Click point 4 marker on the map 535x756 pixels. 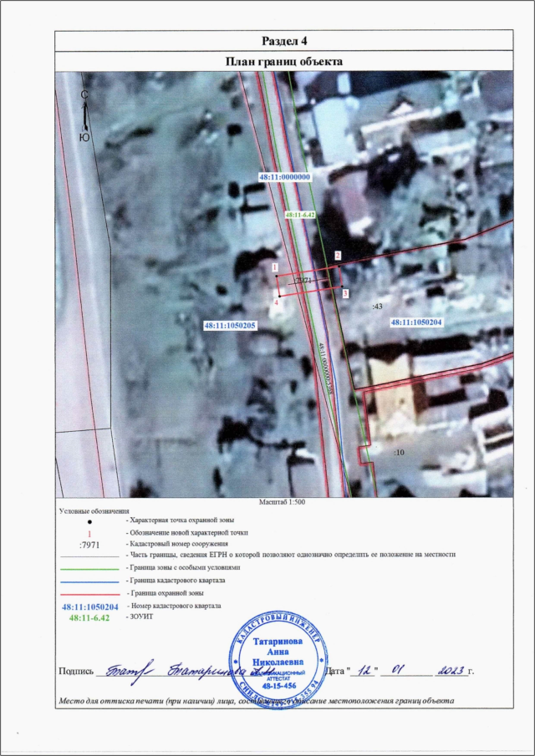click(x=277, y=302)
